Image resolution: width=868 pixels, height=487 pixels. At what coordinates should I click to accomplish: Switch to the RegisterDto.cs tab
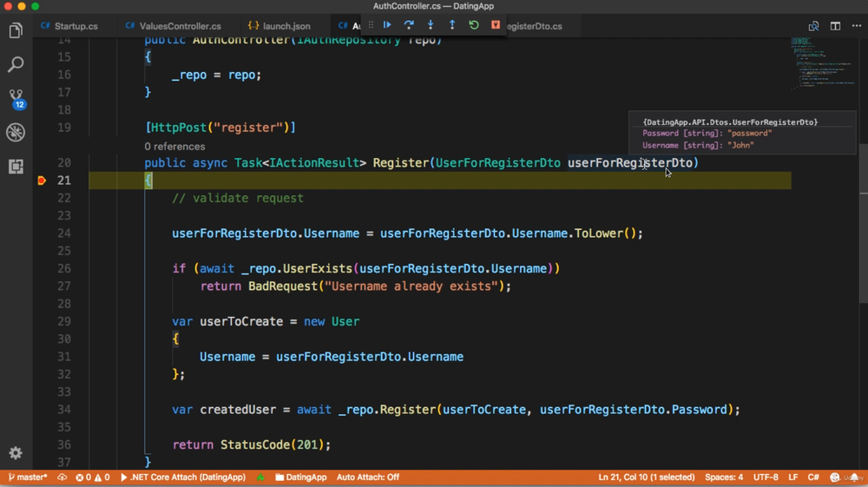pos(534,26)
